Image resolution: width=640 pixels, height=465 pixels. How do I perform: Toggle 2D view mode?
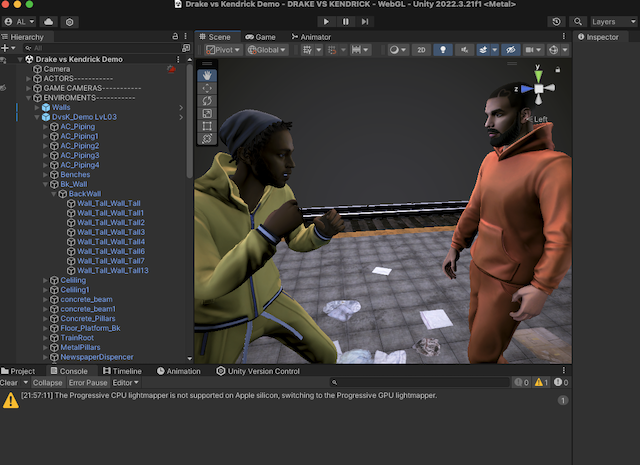[x=421, y=49]
